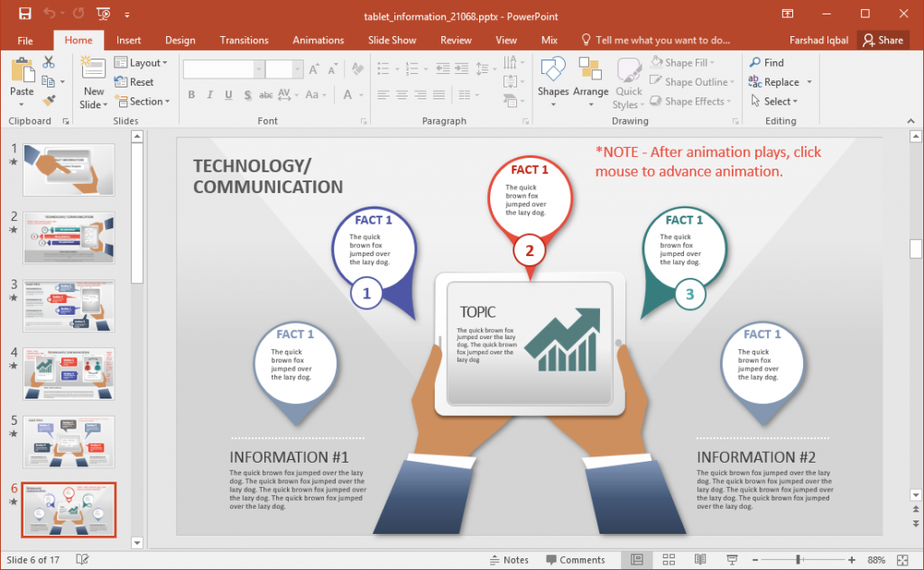Switch to Slide Sorter view

[x=669, y=559]
